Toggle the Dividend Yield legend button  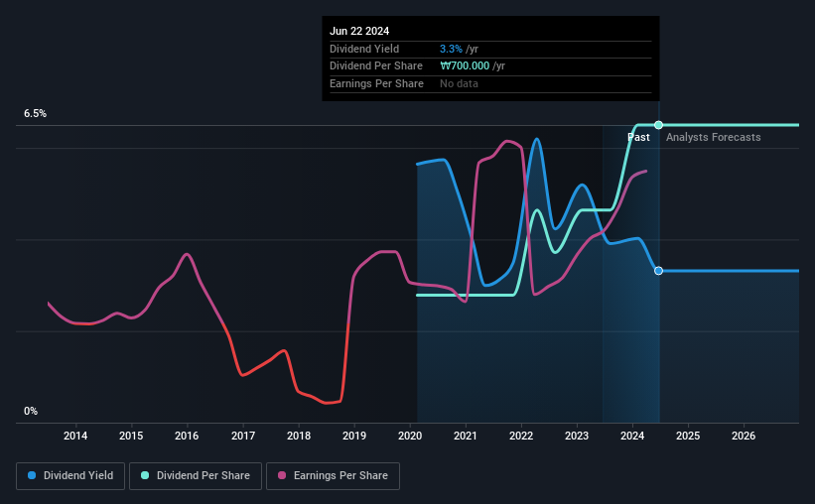[x=70, y=476]
